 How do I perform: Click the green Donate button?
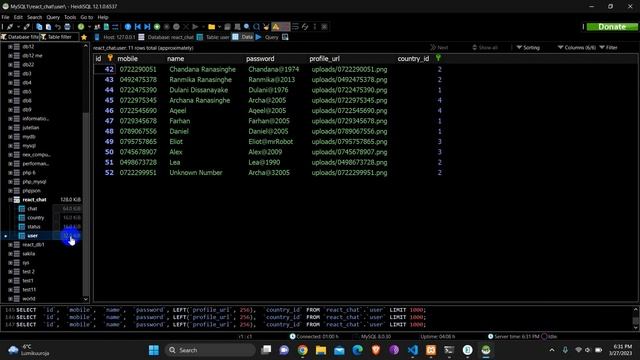click(612, 27)
